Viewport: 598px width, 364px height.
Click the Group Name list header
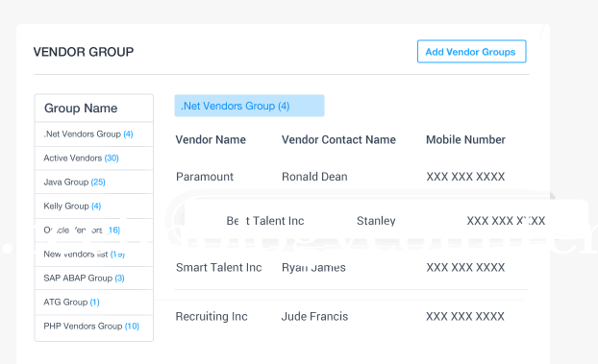94,109
